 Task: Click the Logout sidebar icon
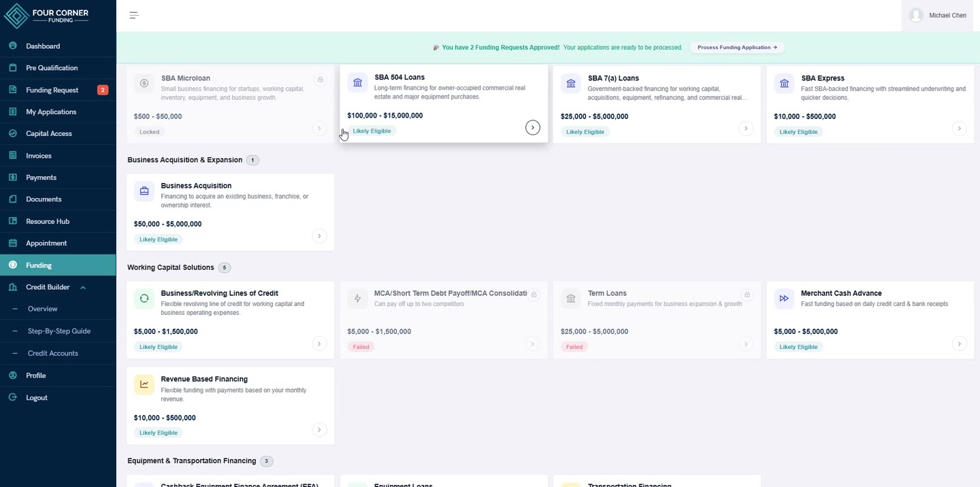click(x=13, y=397)
